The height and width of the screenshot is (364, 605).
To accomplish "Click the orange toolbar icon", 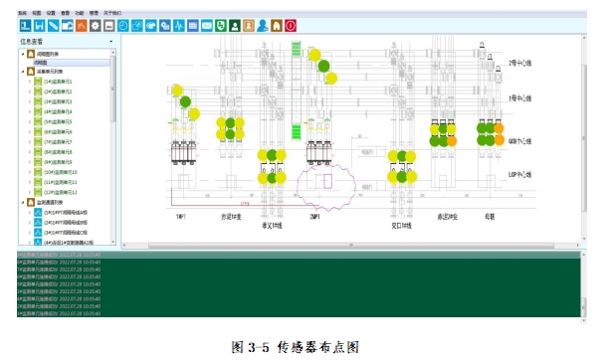I will 82,26.
